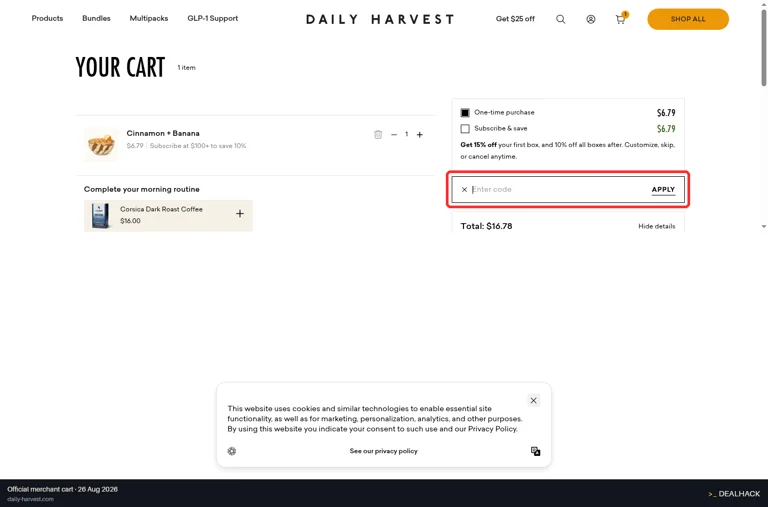Open GLP-1 Support page
The width and height of the screenshot is (768, 507).
(213, 18)
